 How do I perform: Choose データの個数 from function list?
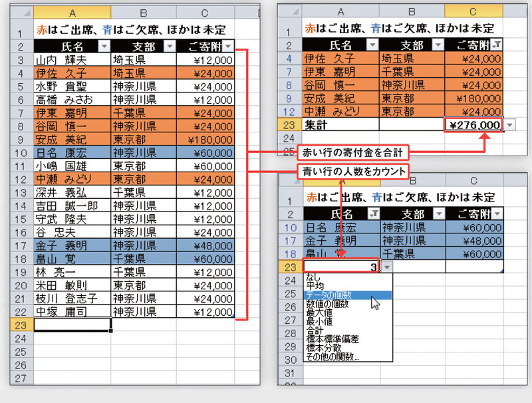tap(326, 295)
